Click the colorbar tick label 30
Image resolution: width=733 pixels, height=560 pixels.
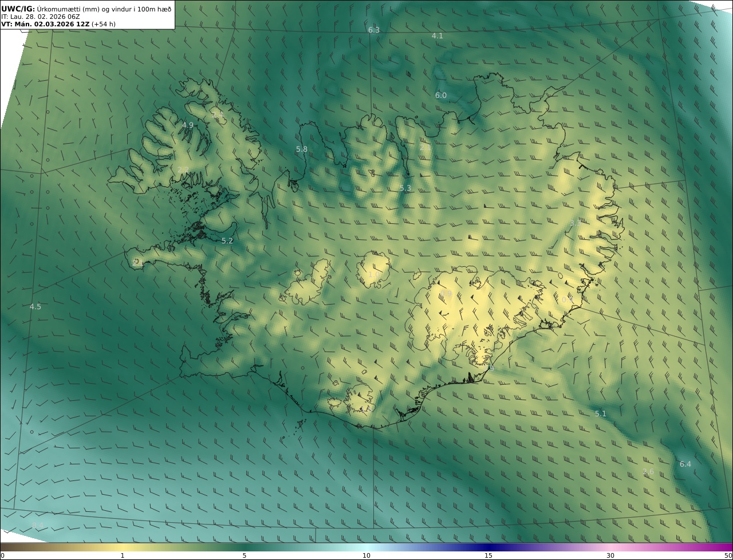pyautogui.click(x=610, y=555)
